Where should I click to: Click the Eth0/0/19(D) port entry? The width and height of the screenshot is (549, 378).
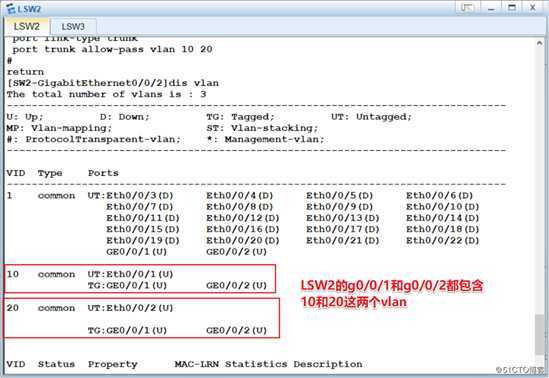pyautogui.click(x=143, y=240)
